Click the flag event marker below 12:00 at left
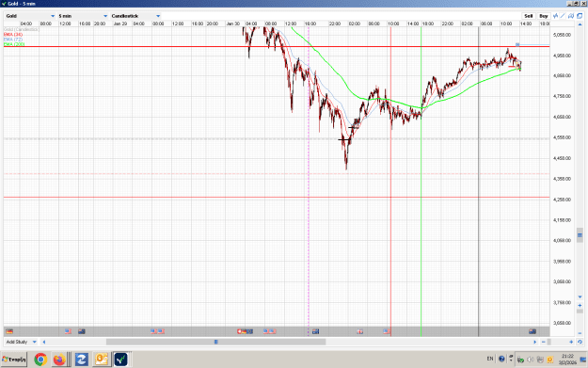The height and width of the screenshot is (368, 588). [68, 331]
